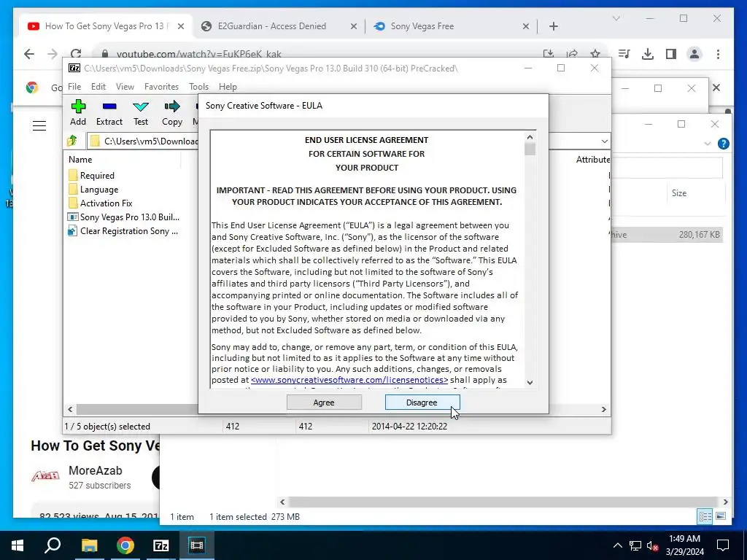Expand Explorer ribbon chevron
This screenshot has width=747, height=560.
[x=708, y=144]
